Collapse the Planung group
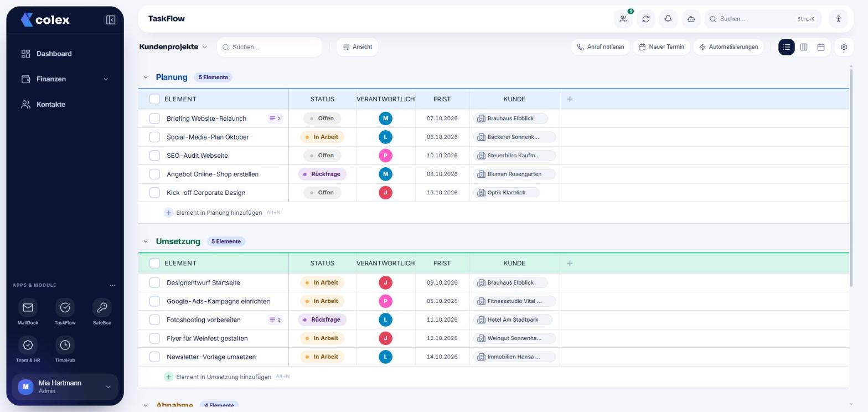 coord(146,78)
